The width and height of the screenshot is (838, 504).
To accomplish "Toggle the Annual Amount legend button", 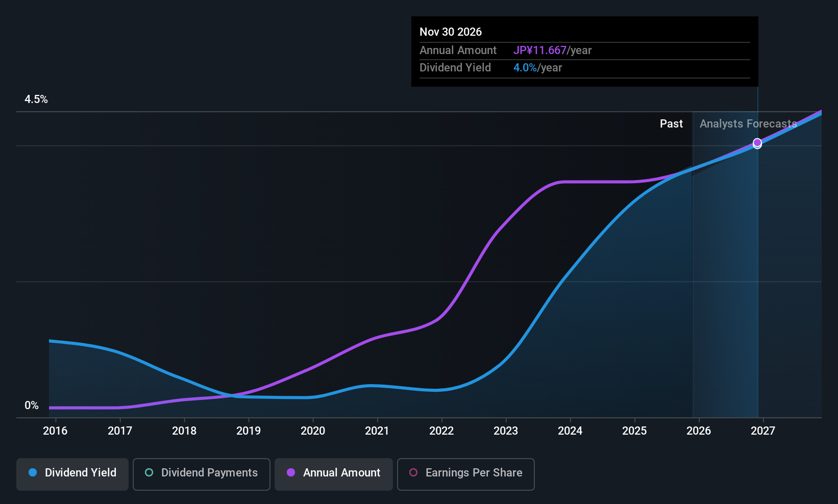I will coord(334,473).
